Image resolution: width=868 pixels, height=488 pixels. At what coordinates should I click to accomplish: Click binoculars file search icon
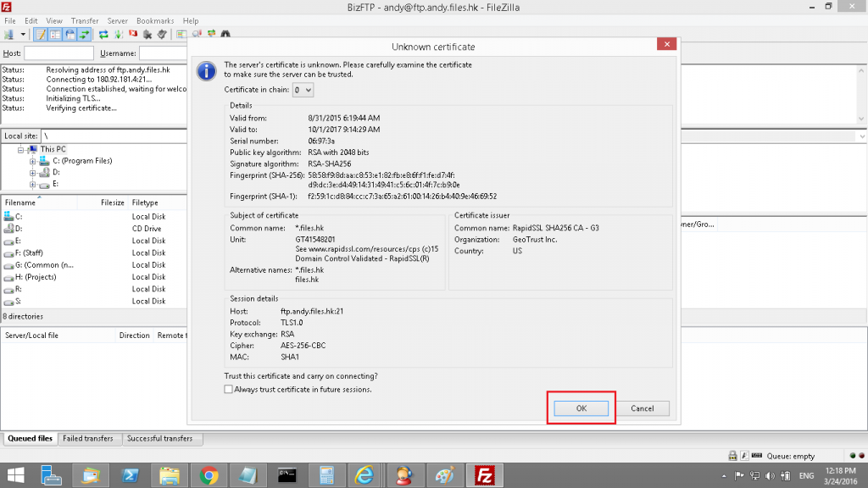[225, 34]
